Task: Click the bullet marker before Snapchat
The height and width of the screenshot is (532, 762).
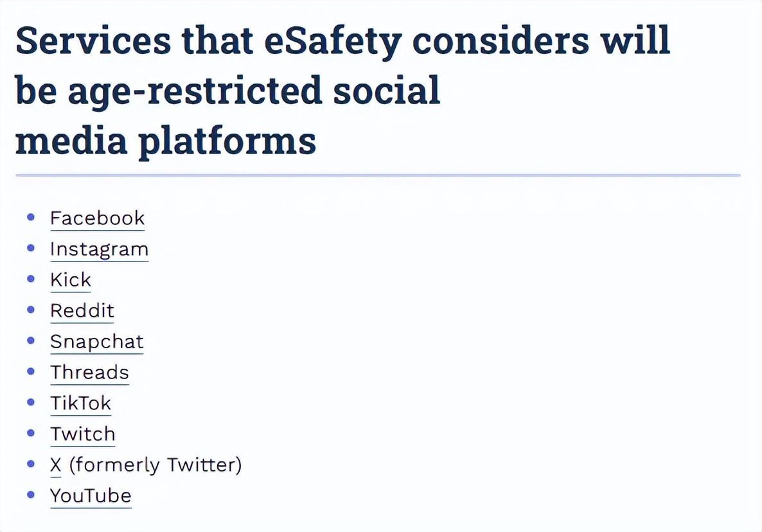Action: click(x=31, y=341)
